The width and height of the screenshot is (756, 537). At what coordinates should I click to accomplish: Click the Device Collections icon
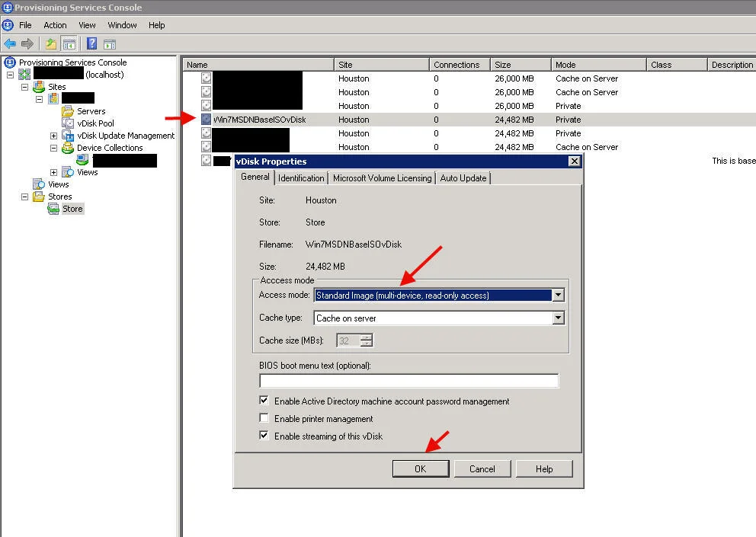coord(68,148)
